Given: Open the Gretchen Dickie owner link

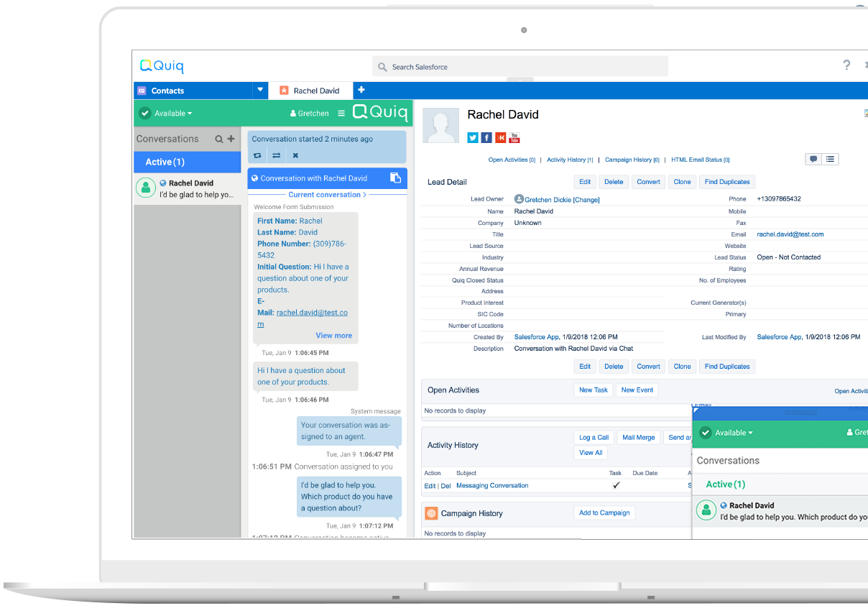Looking at the screenshot, I should 548,200.
